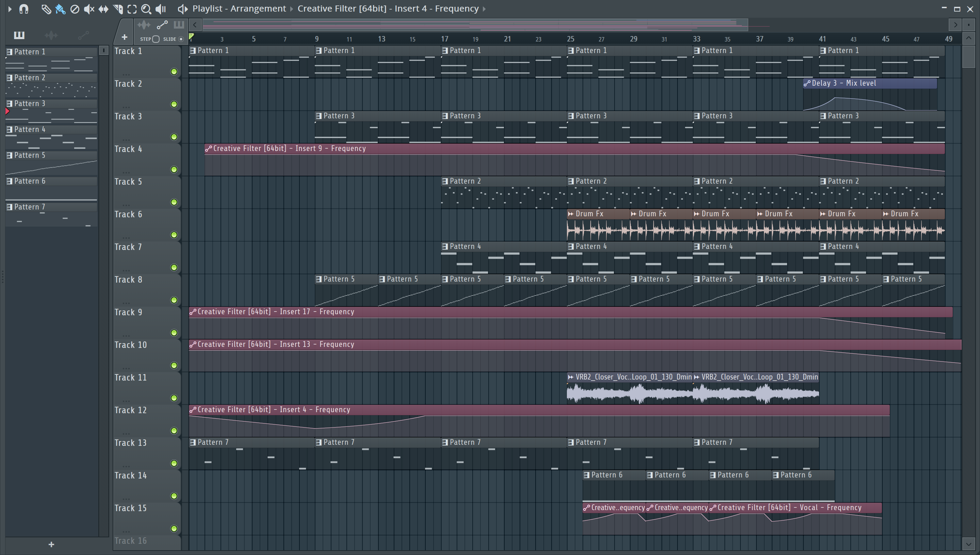Open menu icon of Creative Filter Vocal Frequency clip
Screen dimensions: 980x555
[x=713, y=508]
